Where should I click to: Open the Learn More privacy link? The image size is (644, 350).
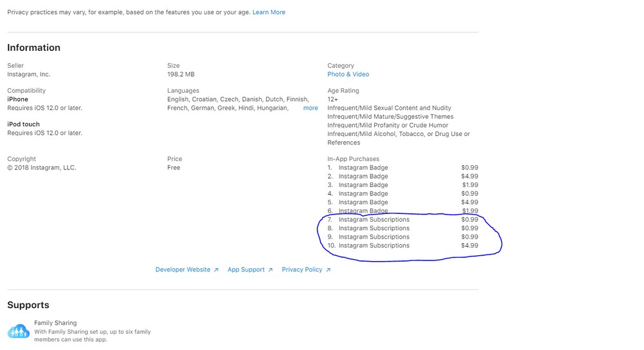[x=269, y=12]
